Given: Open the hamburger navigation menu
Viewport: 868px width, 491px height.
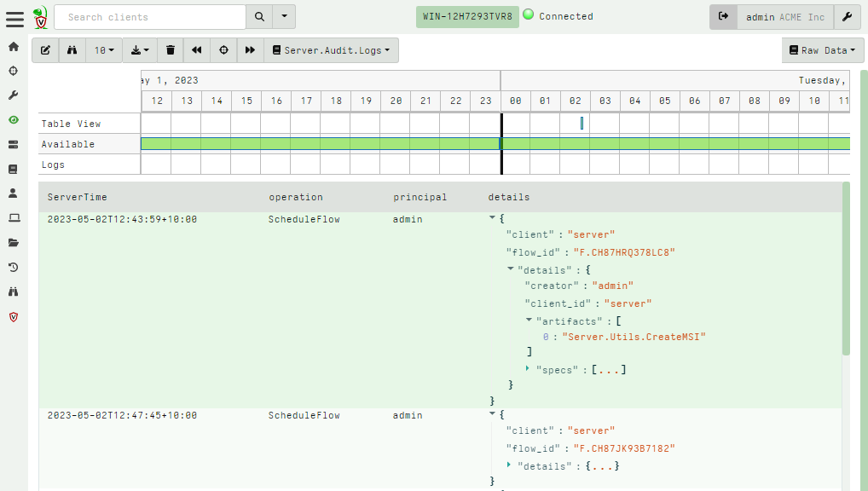Looking at the screenshot, I should [15, 18].
